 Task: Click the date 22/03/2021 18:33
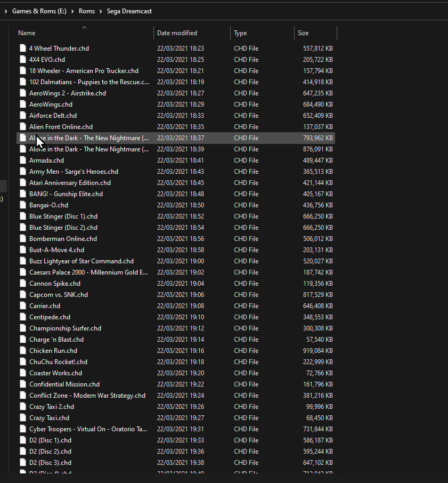pyautogui.click(x=181, y=116)
